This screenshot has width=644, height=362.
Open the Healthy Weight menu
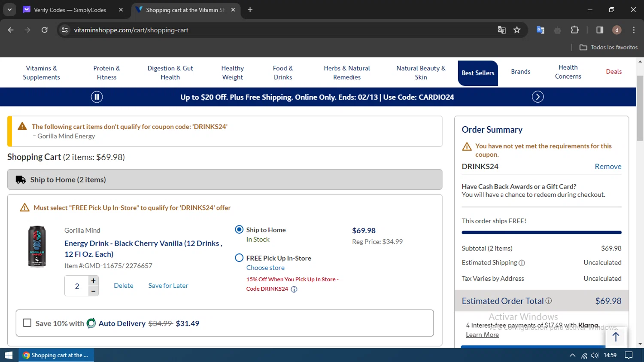tap(233, 73)
